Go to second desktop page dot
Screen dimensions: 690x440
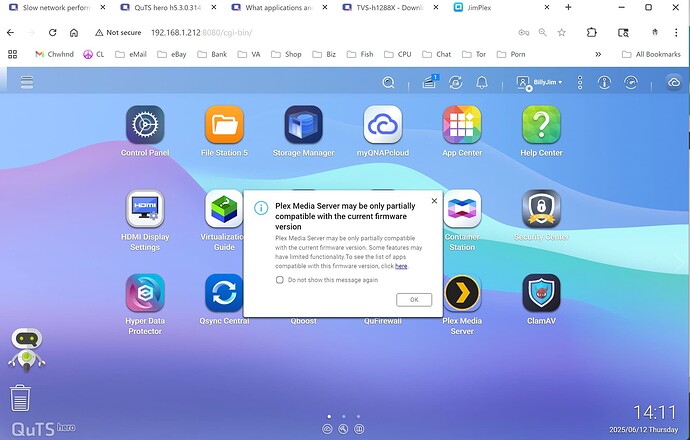[344, 416]
